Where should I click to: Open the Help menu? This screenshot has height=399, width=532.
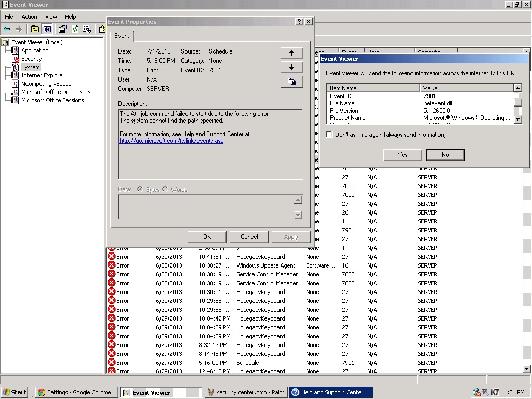[x=71, y=17]
